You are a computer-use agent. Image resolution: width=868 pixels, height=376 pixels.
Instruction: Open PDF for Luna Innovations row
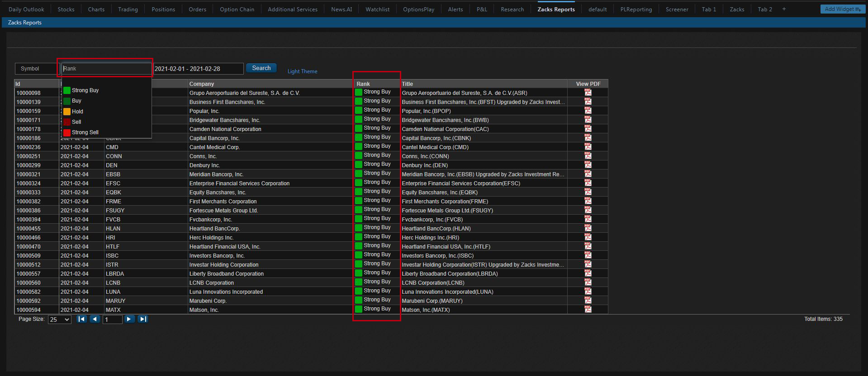tap(588, 291)
